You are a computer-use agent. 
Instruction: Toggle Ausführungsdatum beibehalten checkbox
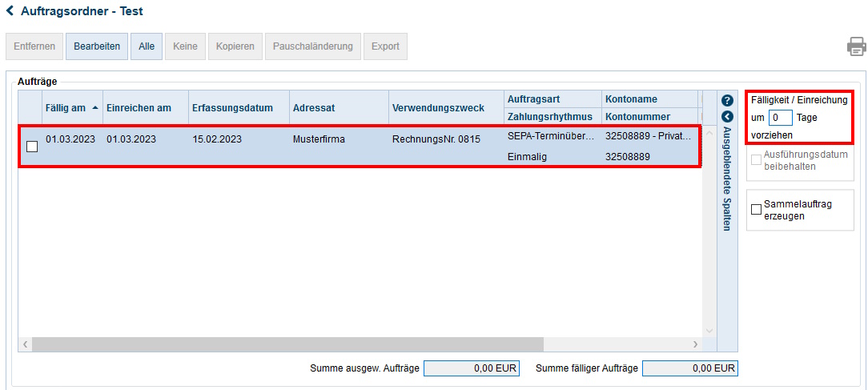point(756,160)
